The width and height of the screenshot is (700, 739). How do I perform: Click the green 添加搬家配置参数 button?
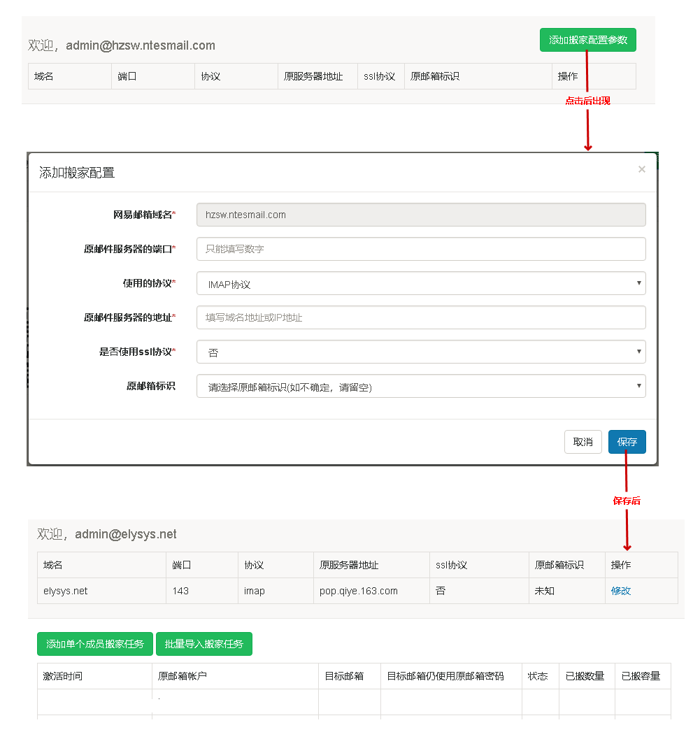(587, 40)
